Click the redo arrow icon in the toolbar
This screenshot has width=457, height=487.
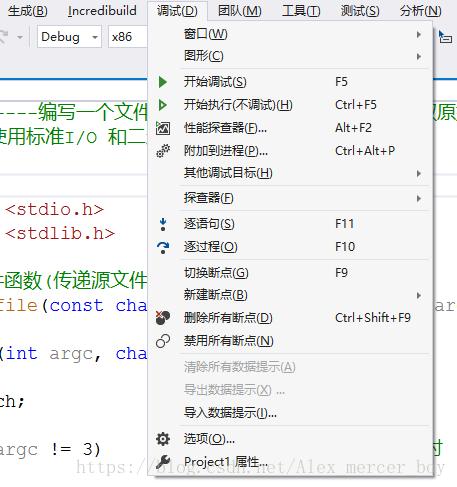tap(4, 37)
